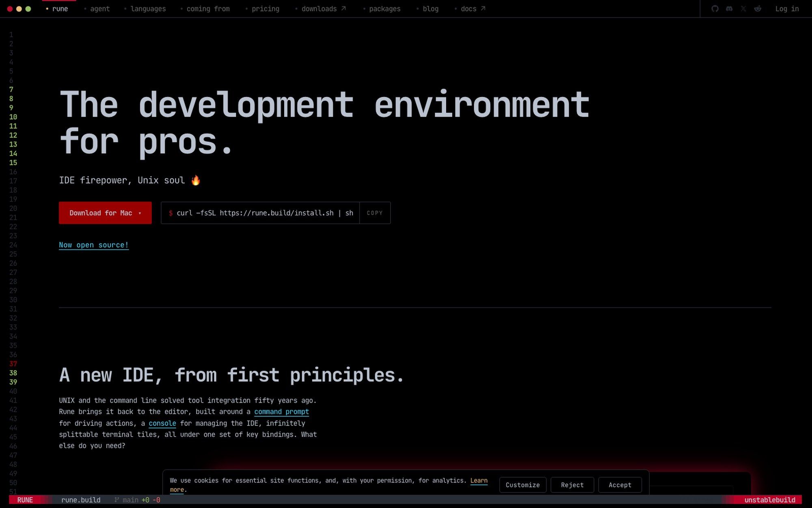
Task: Expand the Download for Mac dropdown arrow
Action: 140,213
